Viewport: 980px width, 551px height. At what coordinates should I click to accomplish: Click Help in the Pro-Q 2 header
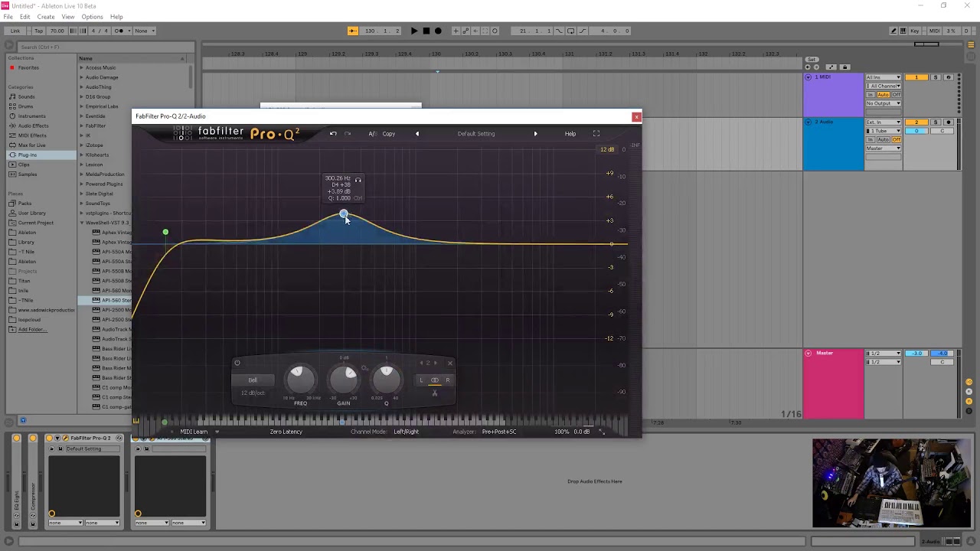570,134
